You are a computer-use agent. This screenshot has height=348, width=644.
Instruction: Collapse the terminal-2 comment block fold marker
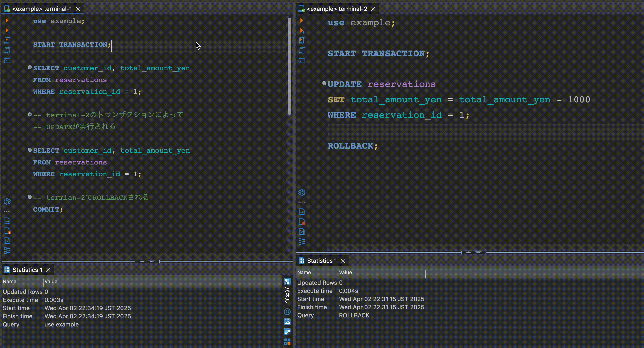(29, 115)
